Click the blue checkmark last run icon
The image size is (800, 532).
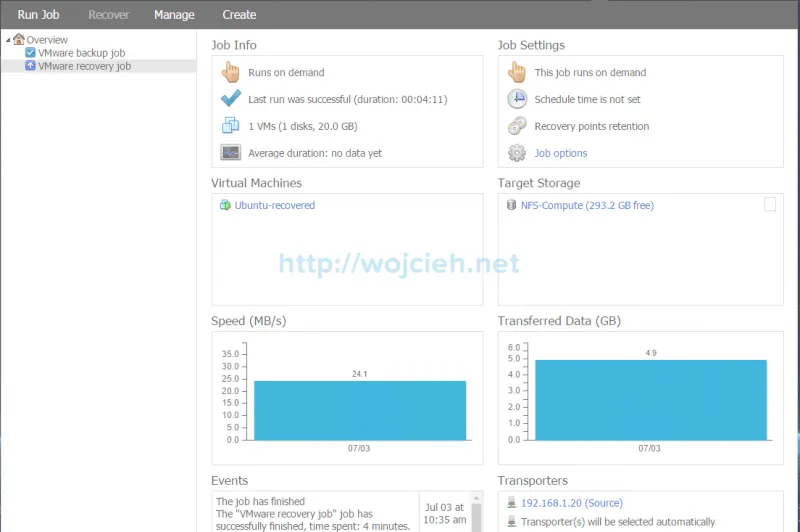[x=231, y=99]
